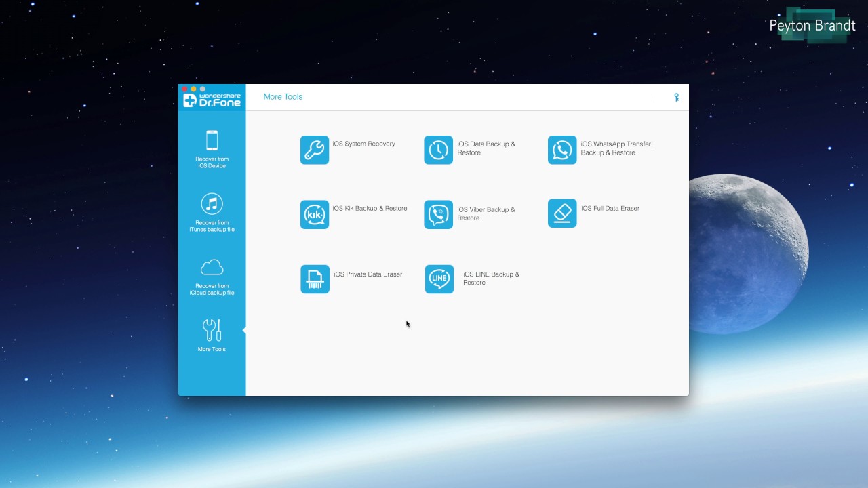Open the iOS System Recovery wrench icon
Screen dimensions: 868x488
click(x=315, y=150)
